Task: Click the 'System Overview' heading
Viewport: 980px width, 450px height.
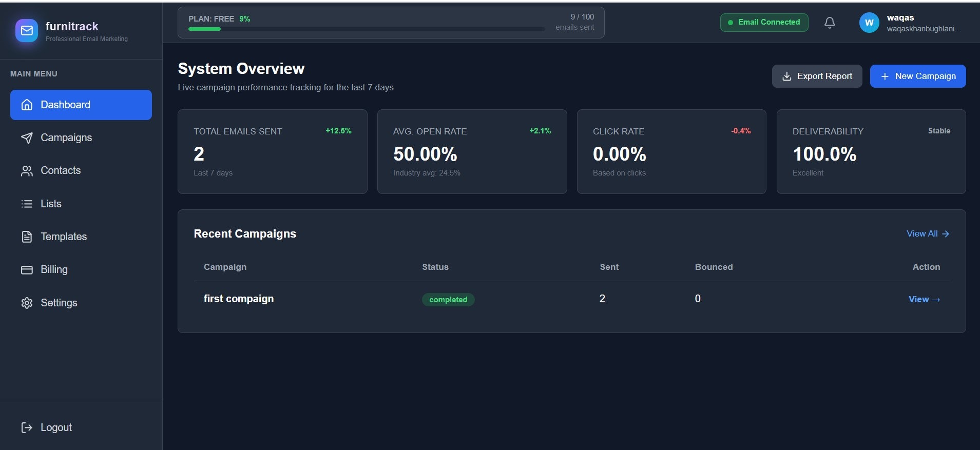Action: pyautogui.click(x=241, y=69)
